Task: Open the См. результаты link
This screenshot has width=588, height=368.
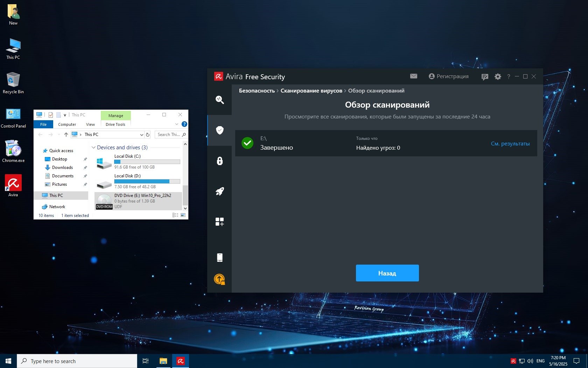Action: pos(510,144)
